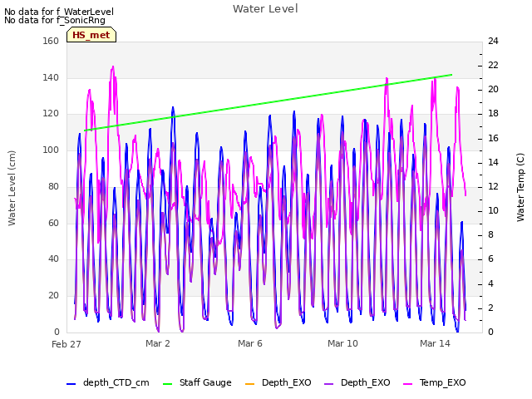
Task: Click the green Staff Gauge legend swatch
Action: (167, 384)
